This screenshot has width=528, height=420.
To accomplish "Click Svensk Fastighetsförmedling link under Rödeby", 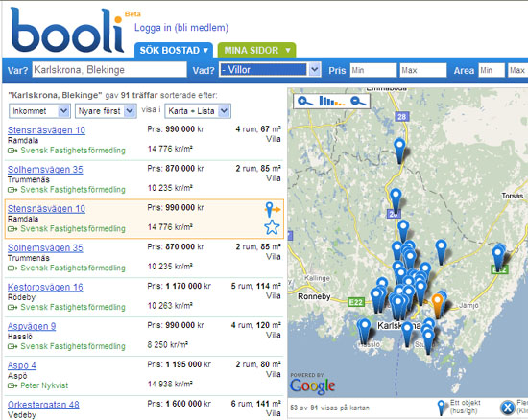I will [x=73, y=308].
